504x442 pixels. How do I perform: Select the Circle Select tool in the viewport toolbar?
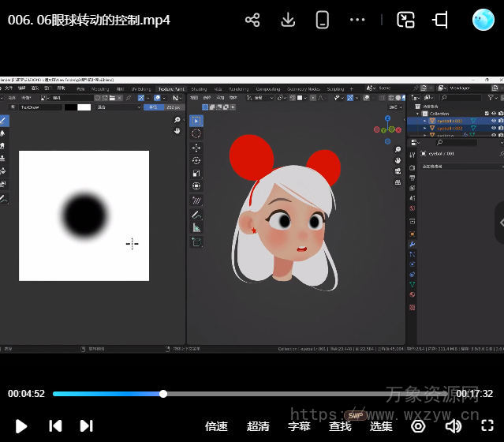pos(196,133)
